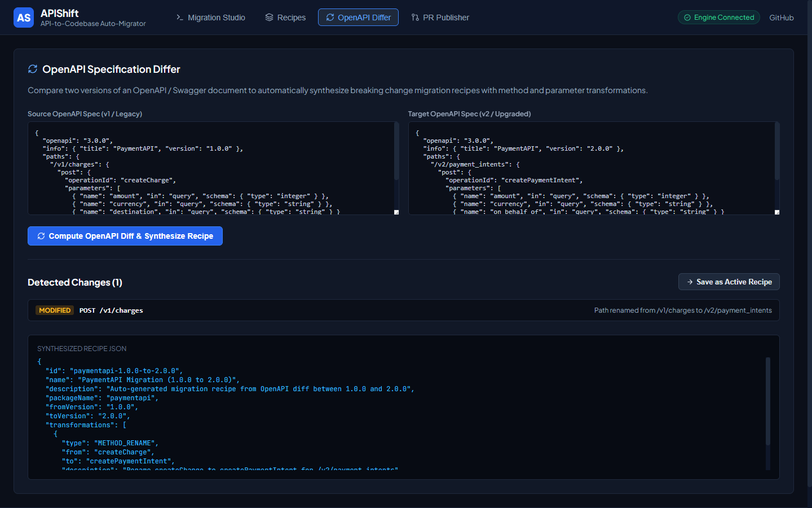Select the OpenAPI Differ tab

pos(358,17)
